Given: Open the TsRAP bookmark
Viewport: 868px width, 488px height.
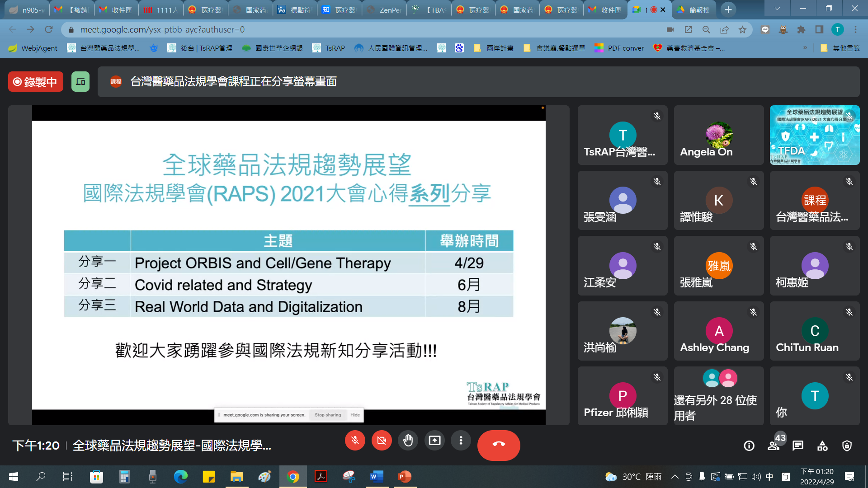Looking at the screenshot, I should [329, 48].
